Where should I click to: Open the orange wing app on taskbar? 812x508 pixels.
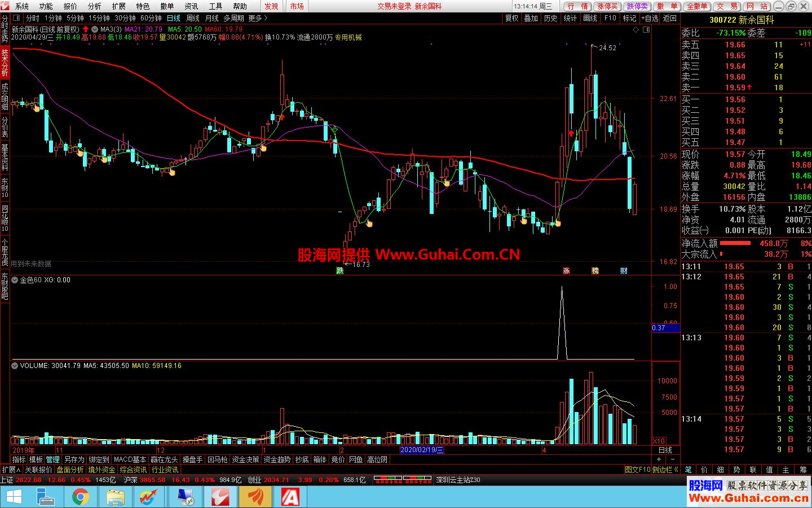[x=255, y=497]
